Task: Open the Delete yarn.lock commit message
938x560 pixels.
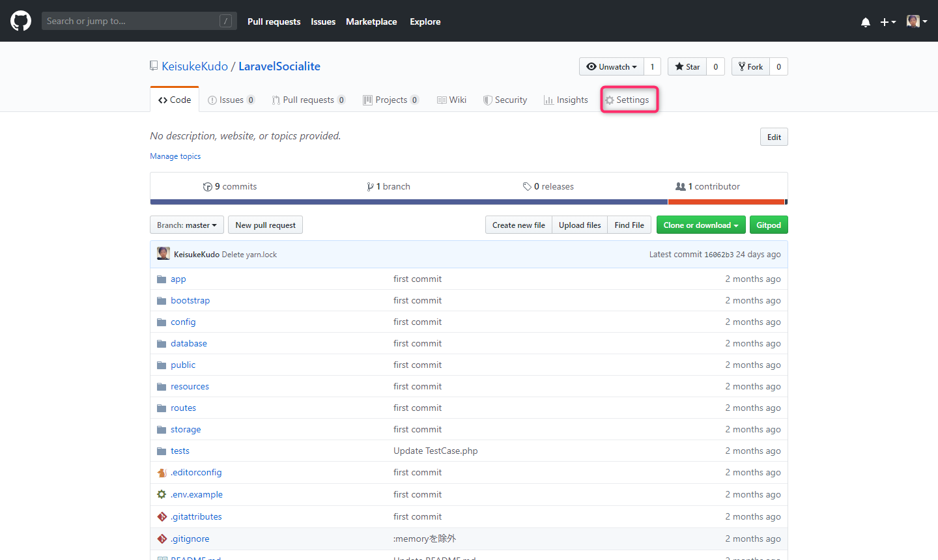Action: coord(249,255)
